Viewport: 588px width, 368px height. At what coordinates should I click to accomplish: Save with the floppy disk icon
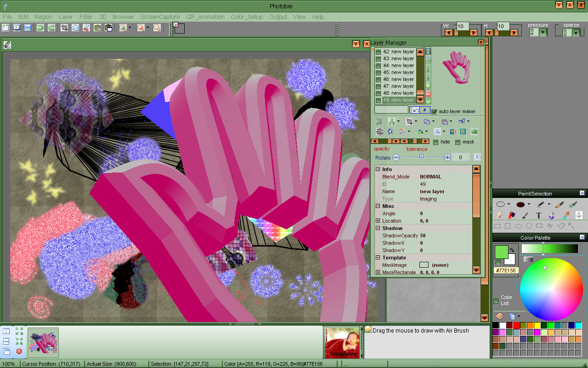coord(28,28)
